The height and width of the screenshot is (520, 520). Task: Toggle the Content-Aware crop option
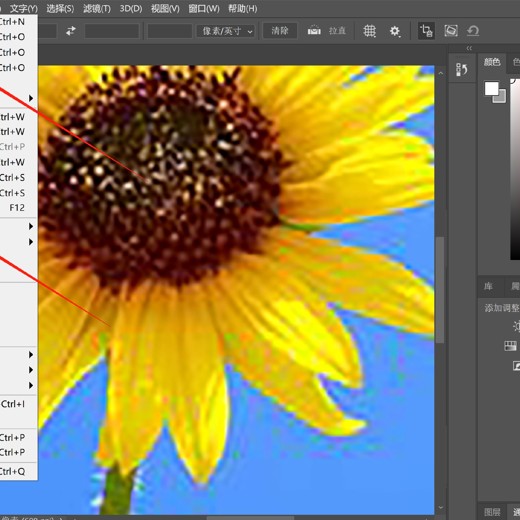coord(451,31)
